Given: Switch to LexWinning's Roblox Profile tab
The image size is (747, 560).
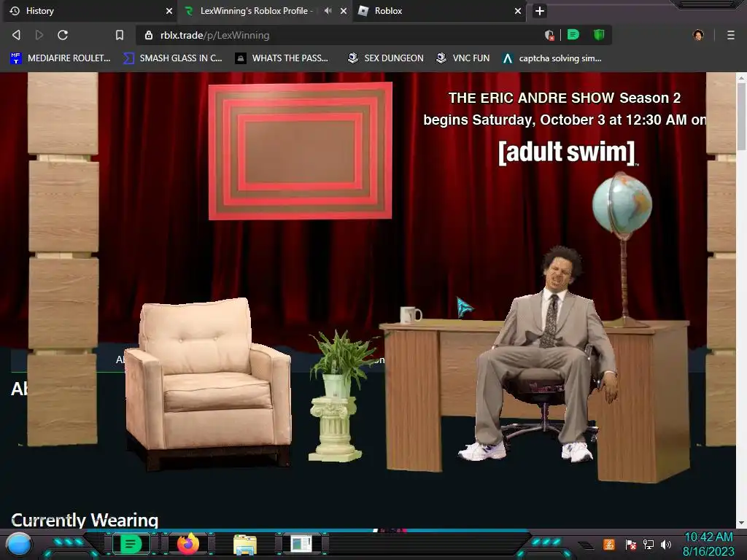Looking at the screenshot, I should (265, 11).
